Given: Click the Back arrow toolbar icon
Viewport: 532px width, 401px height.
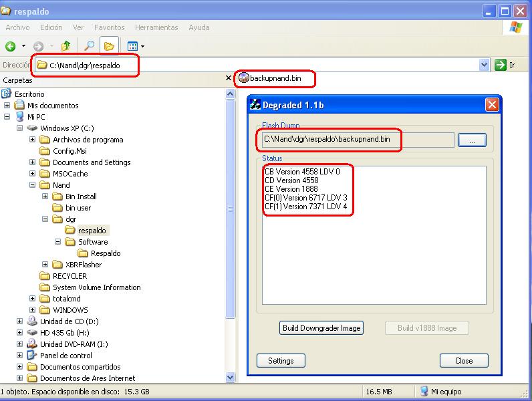Looking at the screenshot, I should pos(11,46).
